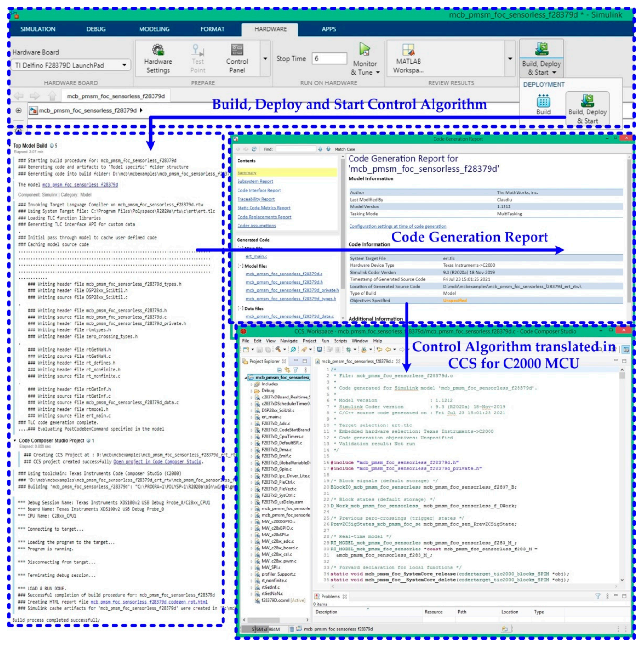Image resolution: width=644 pixels, height=645 pixels.
Task: Expand the Prepare gallery arrow
Action: [265, 59]
